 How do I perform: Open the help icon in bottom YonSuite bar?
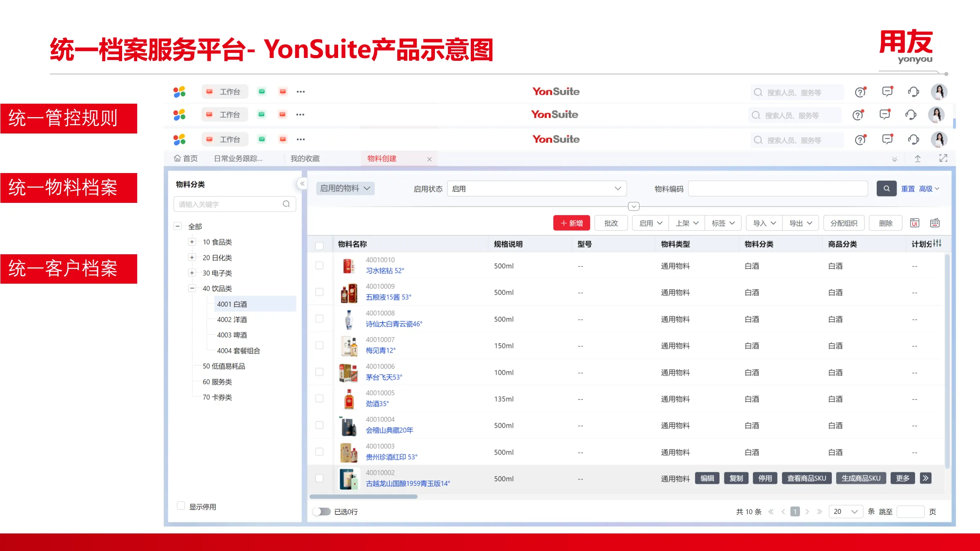click(860, 140)
